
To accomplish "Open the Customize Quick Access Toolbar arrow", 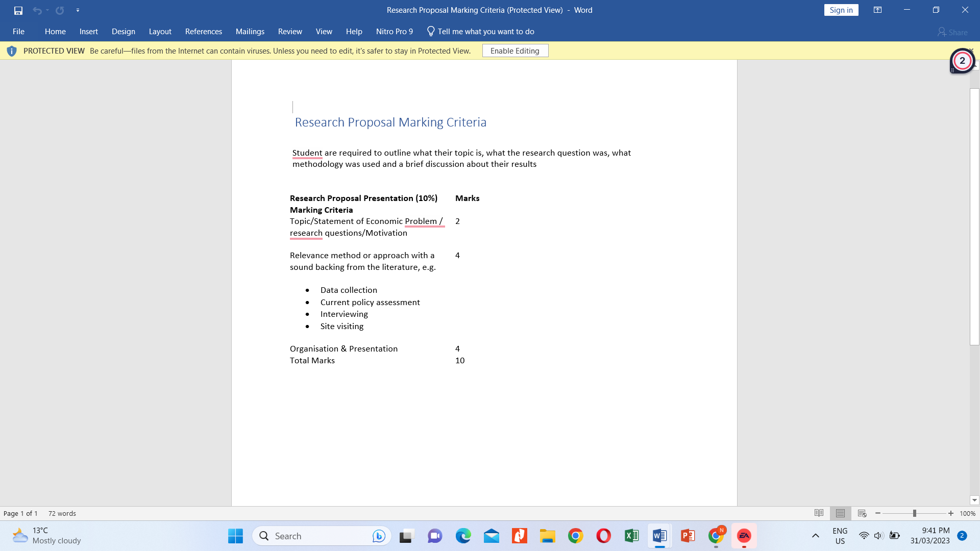I will click(x=78, y=10).
